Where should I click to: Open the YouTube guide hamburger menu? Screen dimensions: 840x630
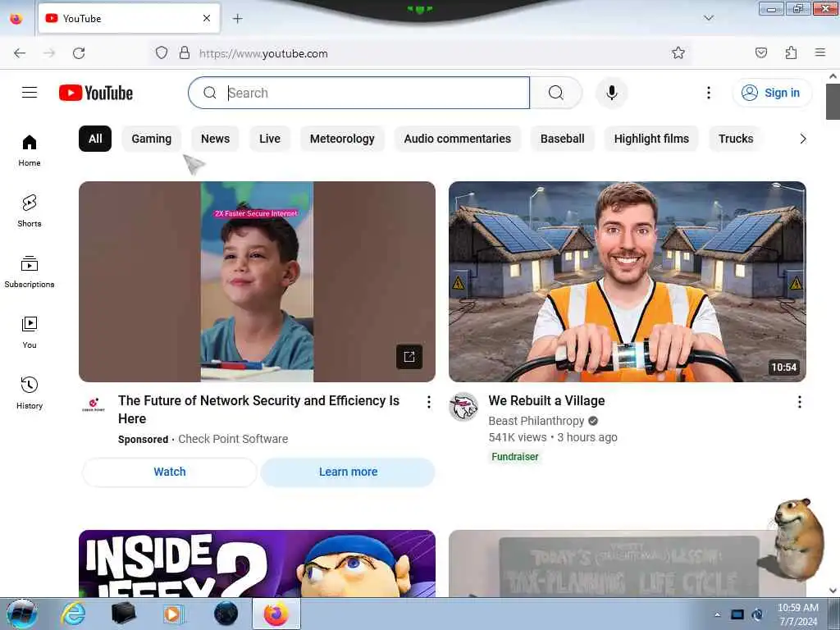[30, 93]
